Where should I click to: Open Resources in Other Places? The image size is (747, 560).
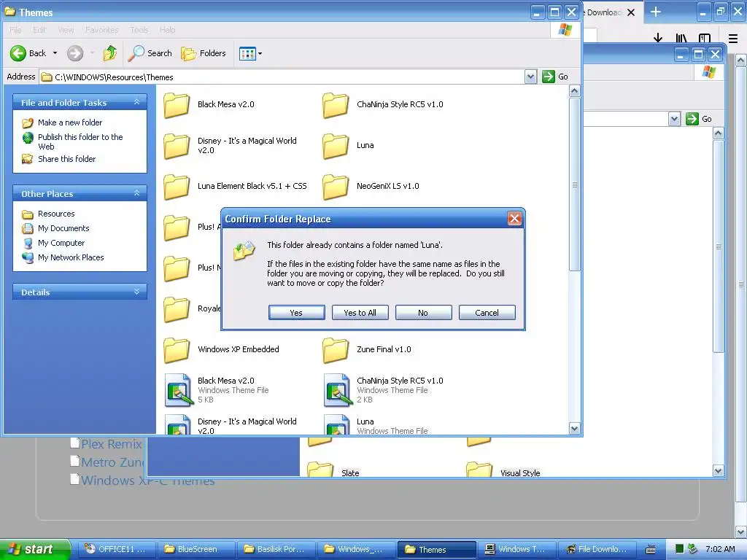(x=56, y=214)
